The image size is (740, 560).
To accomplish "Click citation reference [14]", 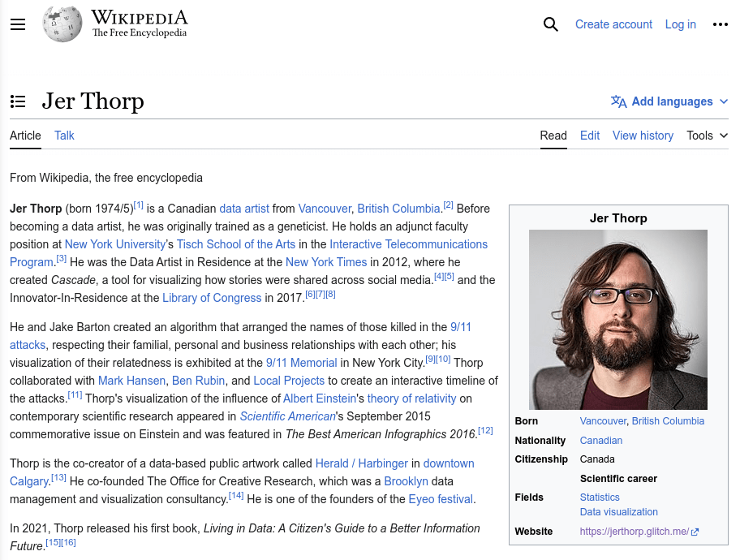I will [236, 496].
